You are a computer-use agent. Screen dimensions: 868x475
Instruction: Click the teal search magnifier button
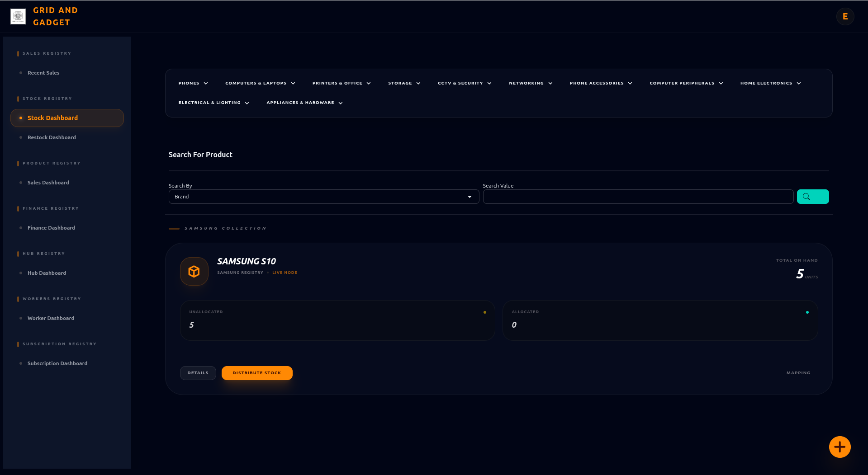point(813,197)
